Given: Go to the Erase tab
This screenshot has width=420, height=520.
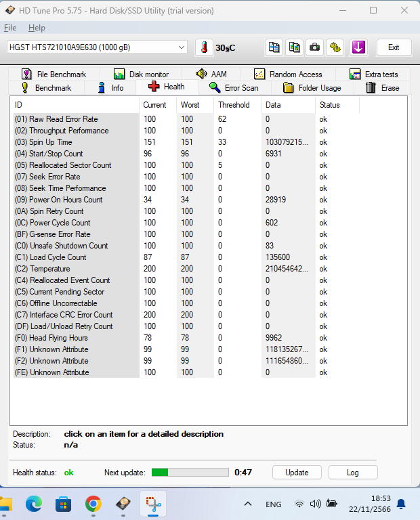Looking at the screenshot, I should tap(383, 88).
